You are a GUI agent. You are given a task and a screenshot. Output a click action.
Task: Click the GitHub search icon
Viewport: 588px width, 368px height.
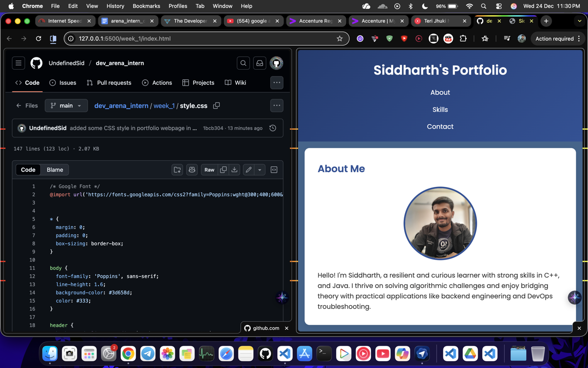pyautogui.click(x=243, y=63)
